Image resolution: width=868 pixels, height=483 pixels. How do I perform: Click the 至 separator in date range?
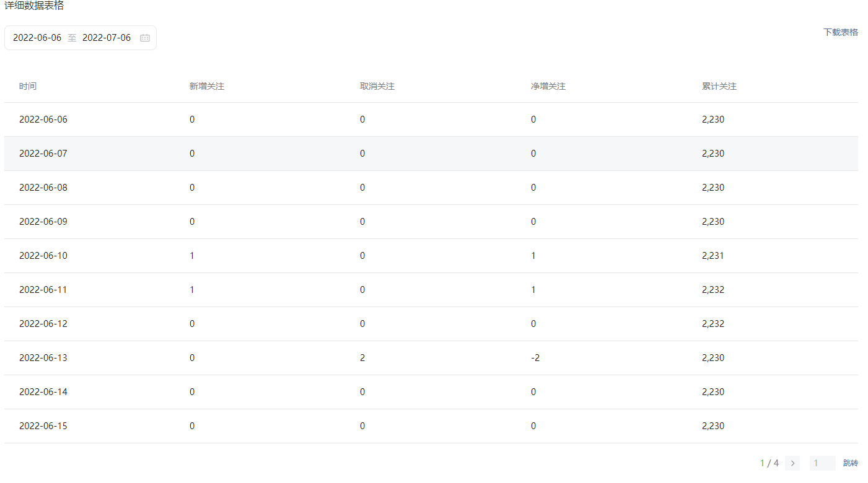[72, 38]
